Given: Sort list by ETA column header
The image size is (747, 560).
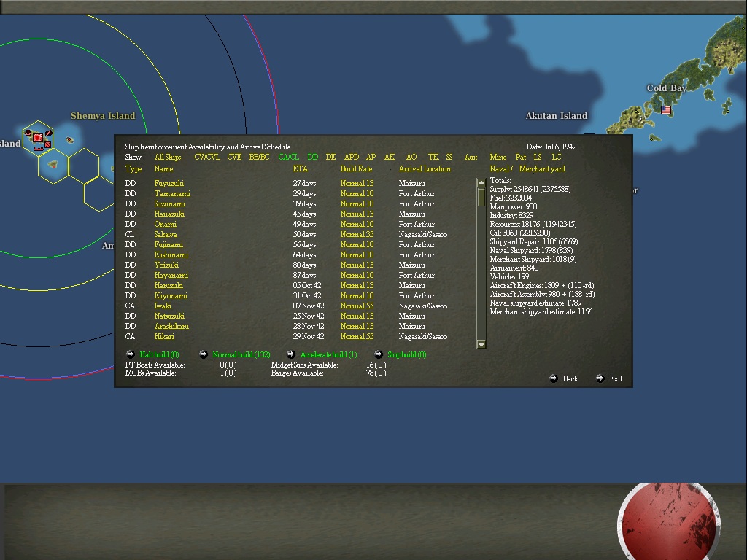Looking at the screenshot, I should click(300, 168).
